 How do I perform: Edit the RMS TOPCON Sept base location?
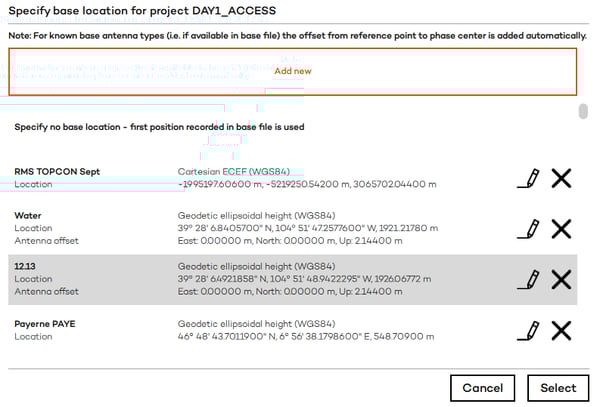528,178
